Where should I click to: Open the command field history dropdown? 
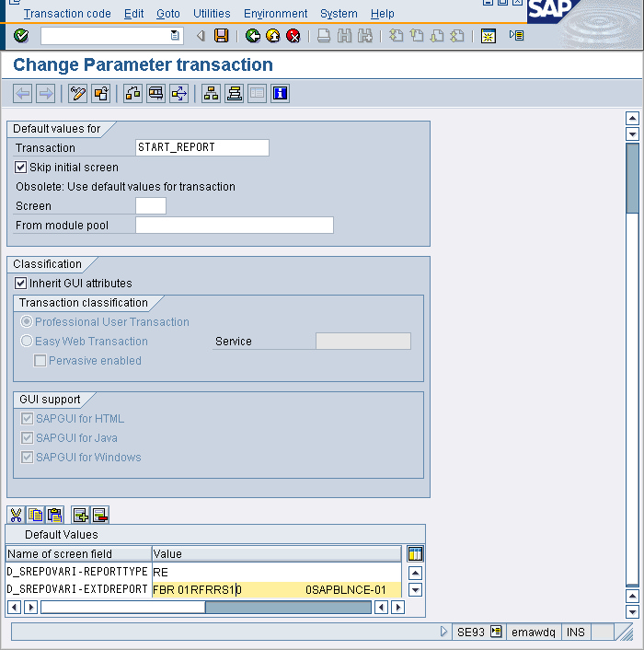click(x=176, y=36)
